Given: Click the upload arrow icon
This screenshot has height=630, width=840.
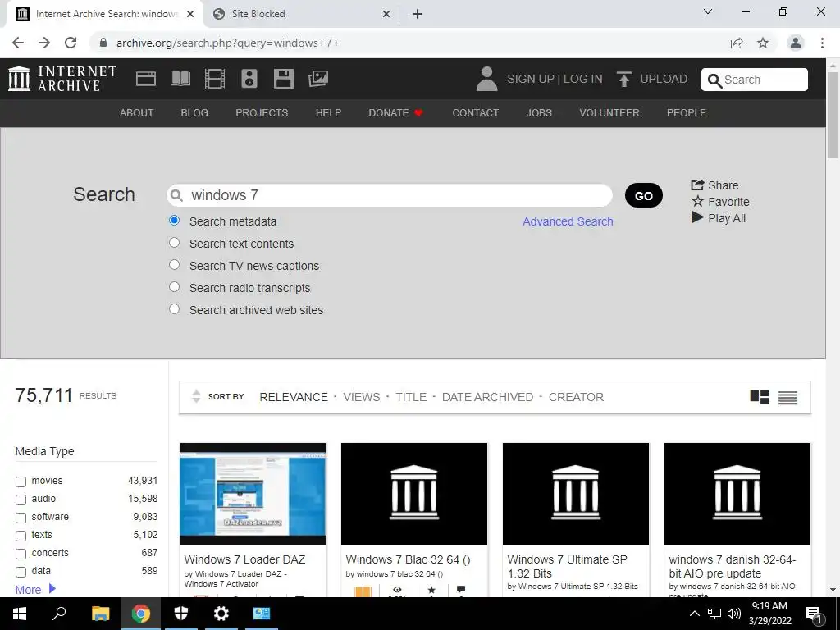Looking at the screenshot, I should (x=623, y=80).
